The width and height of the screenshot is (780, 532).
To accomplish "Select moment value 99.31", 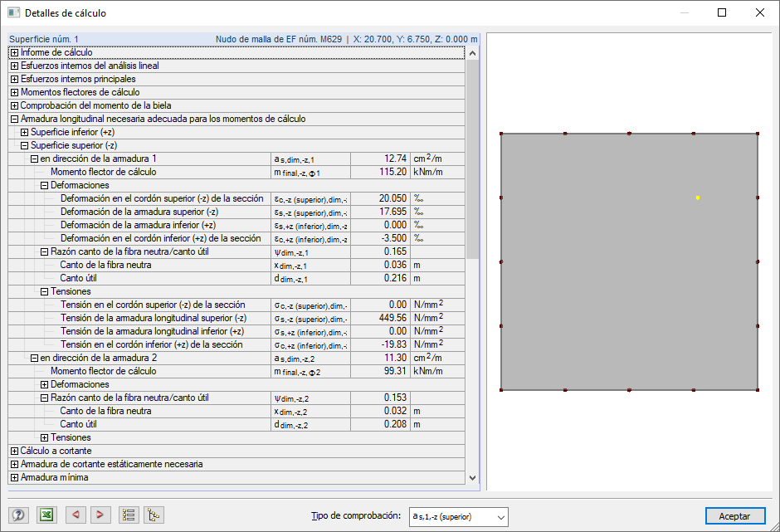I will [380, 371].
